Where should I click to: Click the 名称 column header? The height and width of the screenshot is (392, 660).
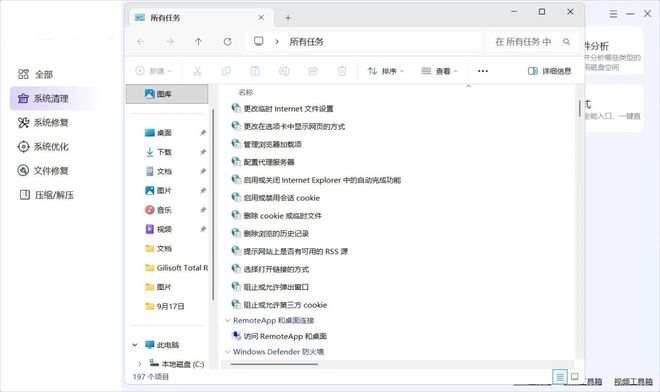coord(246,92)
